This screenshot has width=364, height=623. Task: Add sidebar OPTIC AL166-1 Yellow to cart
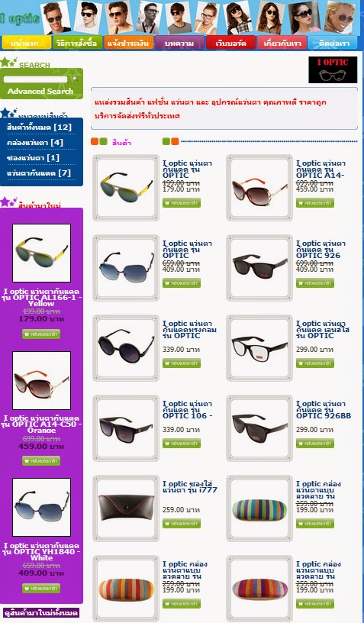click(41, 334)
